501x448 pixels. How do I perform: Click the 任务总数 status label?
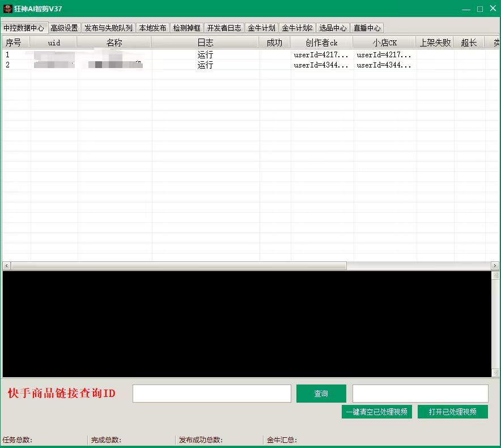tap(17, 440)
